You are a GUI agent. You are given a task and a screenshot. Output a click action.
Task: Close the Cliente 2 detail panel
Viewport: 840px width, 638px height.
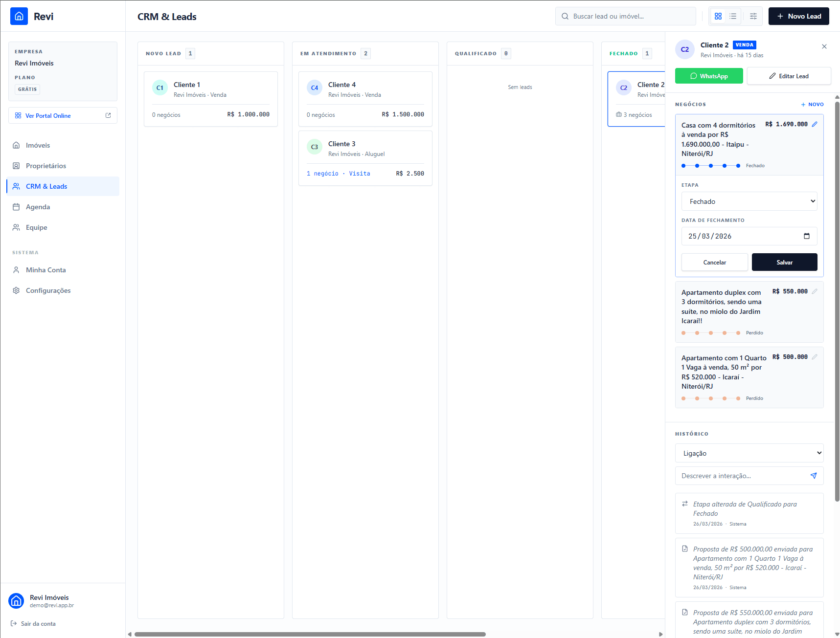(824, 46)
